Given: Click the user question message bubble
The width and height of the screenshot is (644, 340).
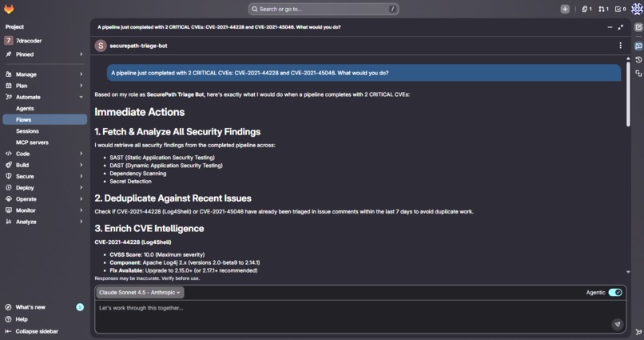Looking at the screenshot, I should coord(364,73).
